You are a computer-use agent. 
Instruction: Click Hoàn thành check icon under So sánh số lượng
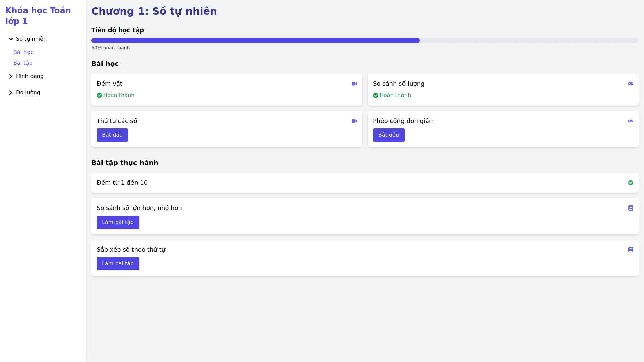376,95
